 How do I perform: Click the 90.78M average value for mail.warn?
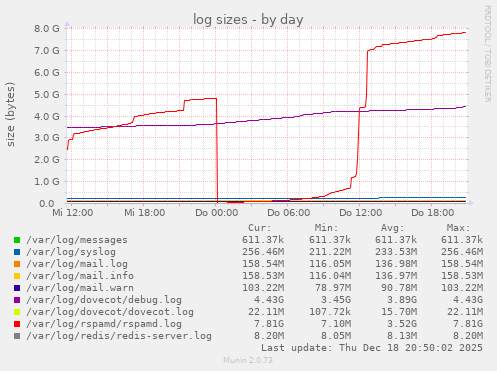[x=399, y=288]
